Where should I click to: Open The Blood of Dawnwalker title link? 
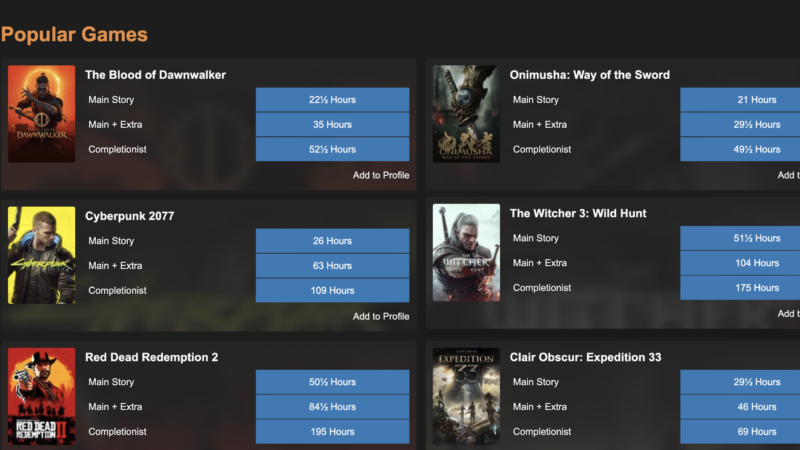(155, 75)
